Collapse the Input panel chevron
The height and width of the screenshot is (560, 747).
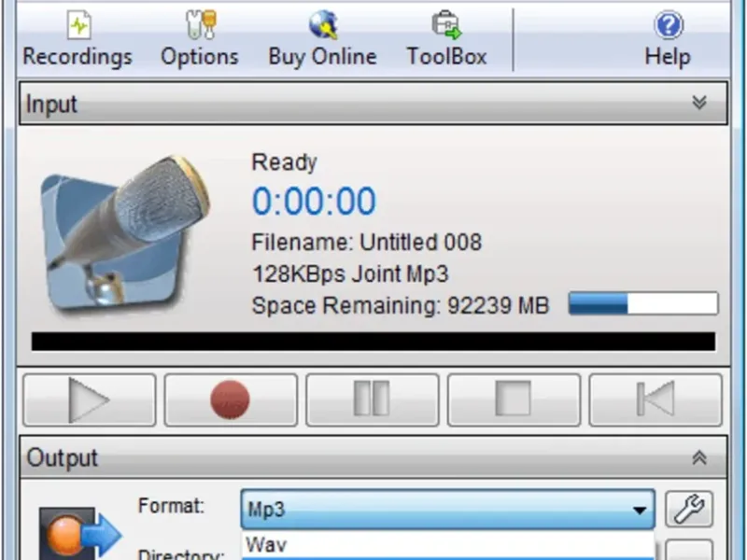pos(698,103)
